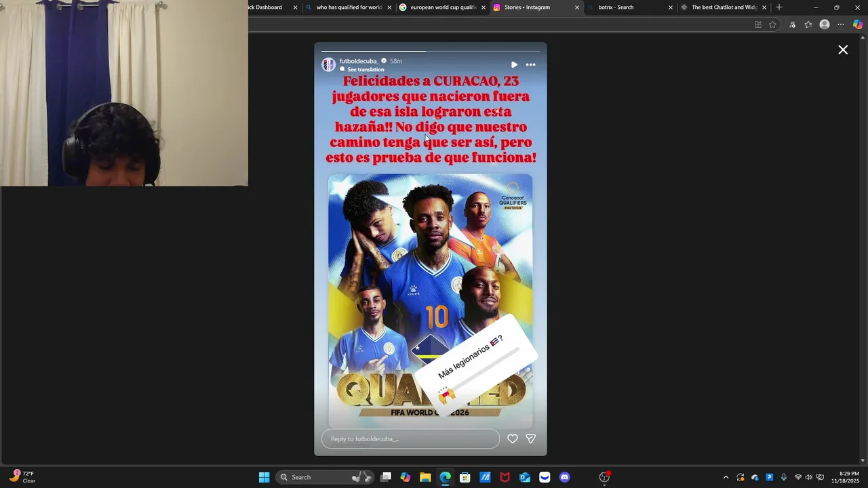The height and width of the screenshot is (488, 868).
Task: Click the Reply to futboldecuba_ field
Action: click(410, 439)
